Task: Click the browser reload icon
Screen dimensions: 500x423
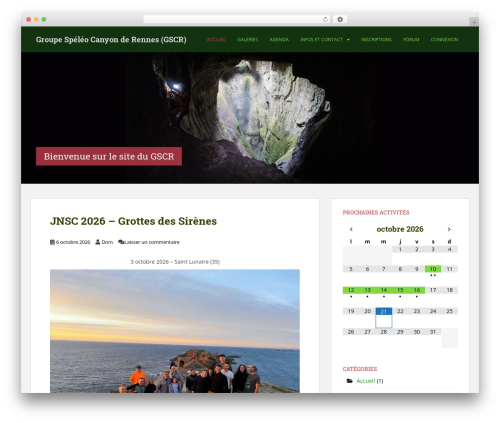Action: tap(325, 19)
